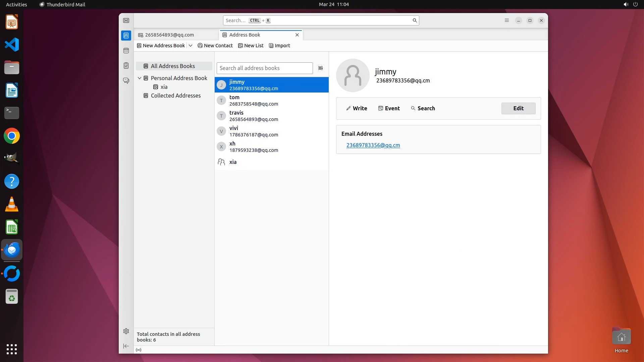
Task: Open the Chat space icon
Action: click(x=126, y=81)
